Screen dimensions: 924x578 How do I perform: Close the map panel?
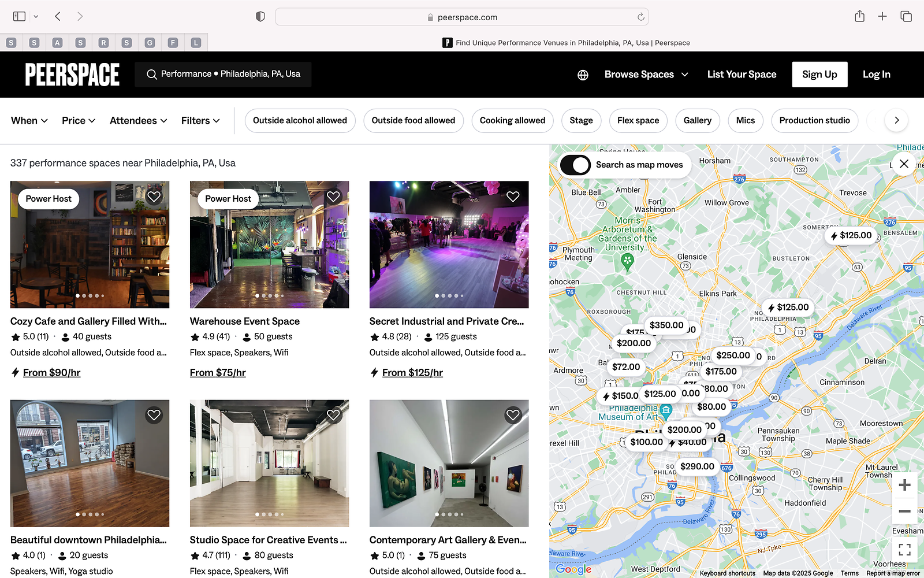click(904, 164)
